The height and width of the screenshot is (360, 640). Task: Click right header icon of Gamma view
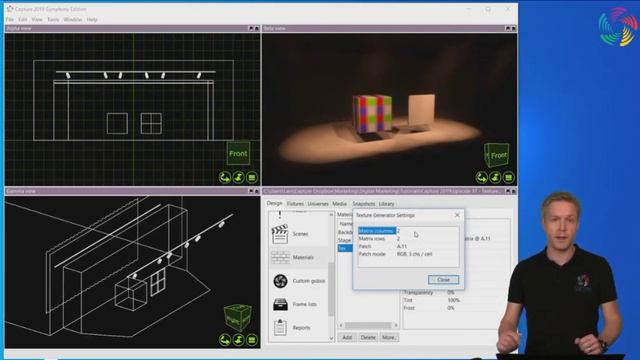257,191
